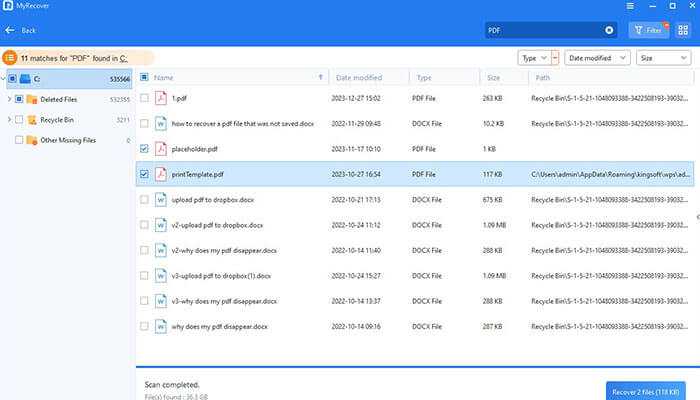The width and height of the screenshot is (700, 400).
Task: Clear the PDF search text
Action: tap(610, 31)
